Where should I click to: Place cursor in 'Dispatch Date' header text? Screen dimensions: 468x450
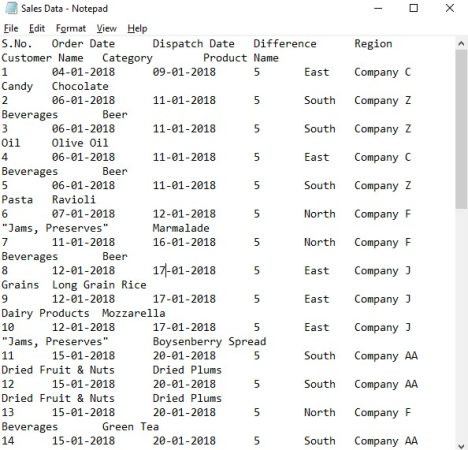coord(193,44)
